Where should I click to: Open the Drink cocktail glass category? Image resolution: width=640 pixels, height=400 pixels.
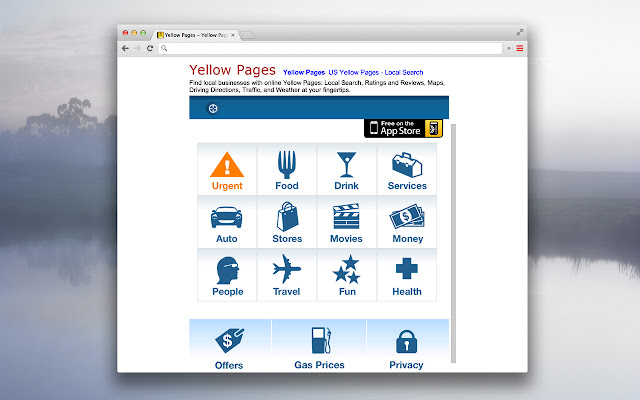point(346,169)
